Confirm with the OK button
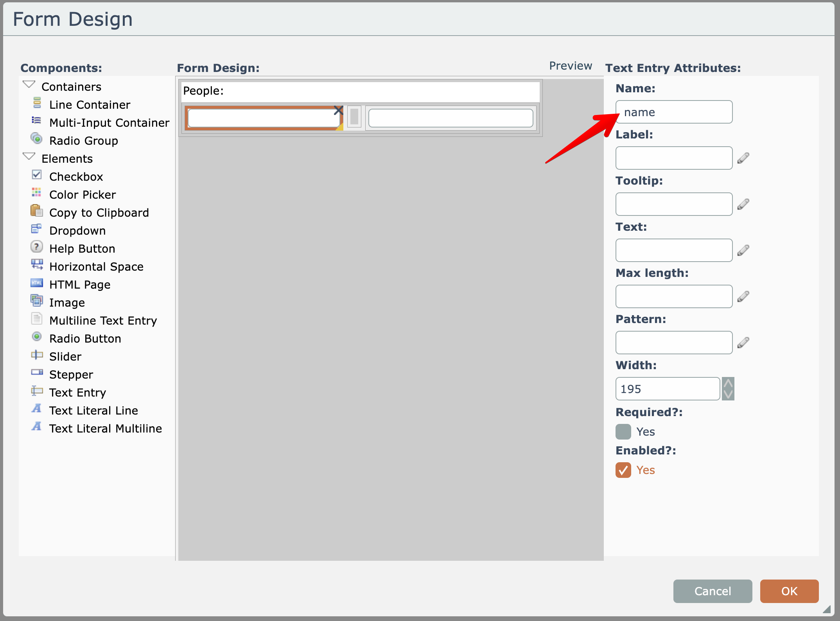 coord(789,591)
